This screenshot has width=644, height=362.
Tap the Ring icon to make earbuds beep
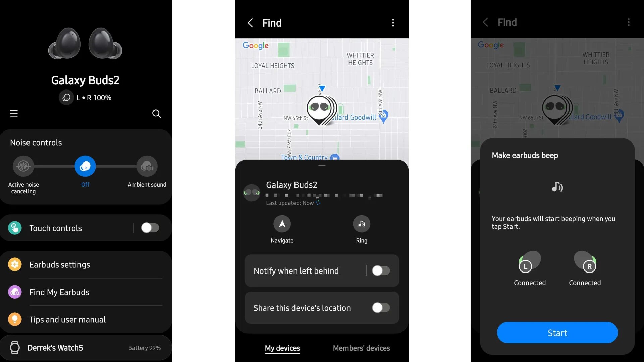click(361, 224)
